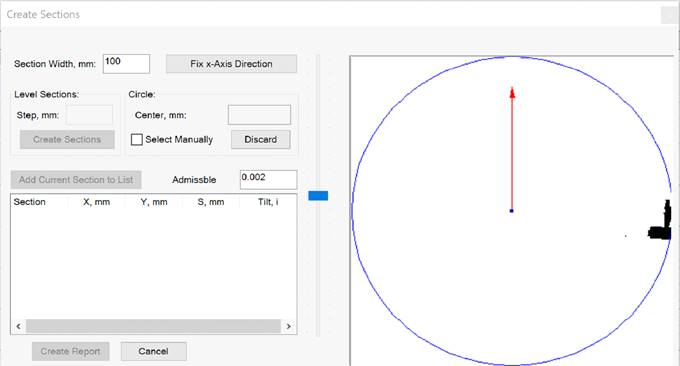Click the Section Width input field

(126, 64)
